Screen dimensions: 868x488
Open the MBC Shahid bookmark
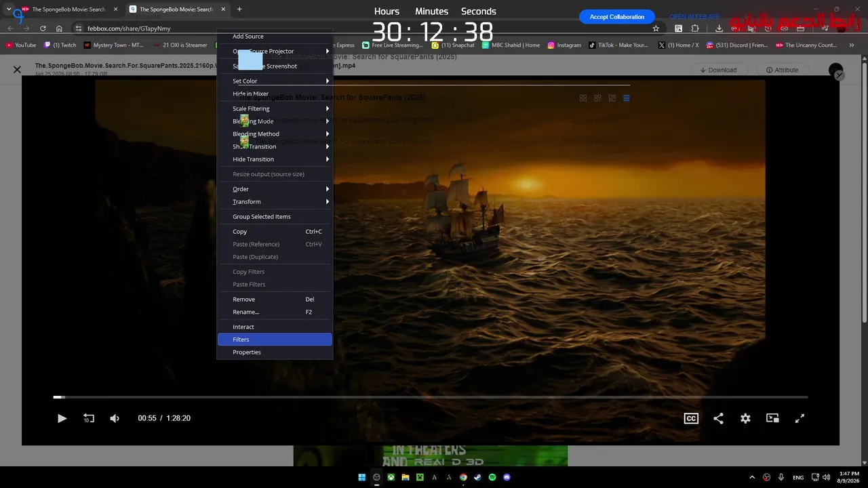[x=511, y=45]
